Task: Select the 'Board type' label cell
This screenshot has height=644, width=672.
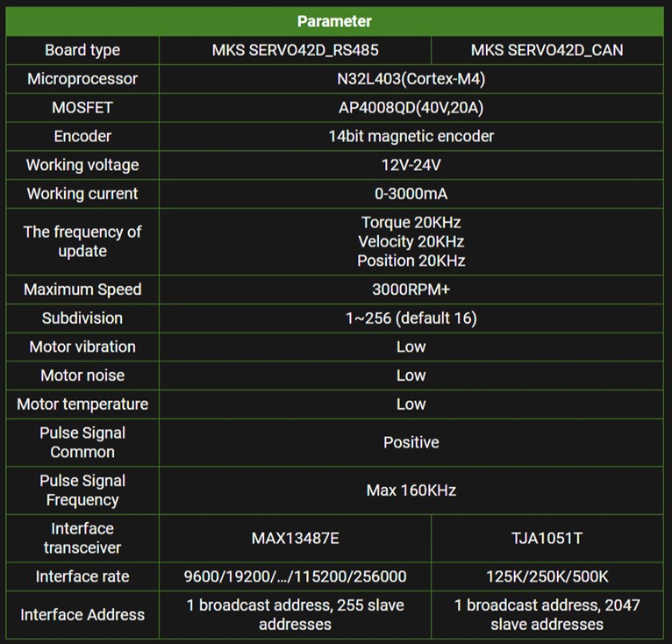Action: coord(82,50)
